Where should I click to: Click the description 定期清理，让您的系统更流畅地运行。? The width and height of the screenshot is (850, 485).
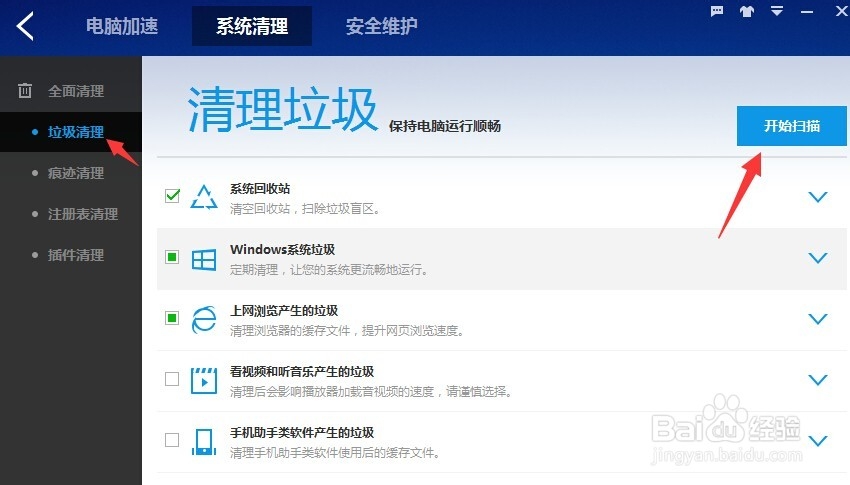tap(329, 269)
